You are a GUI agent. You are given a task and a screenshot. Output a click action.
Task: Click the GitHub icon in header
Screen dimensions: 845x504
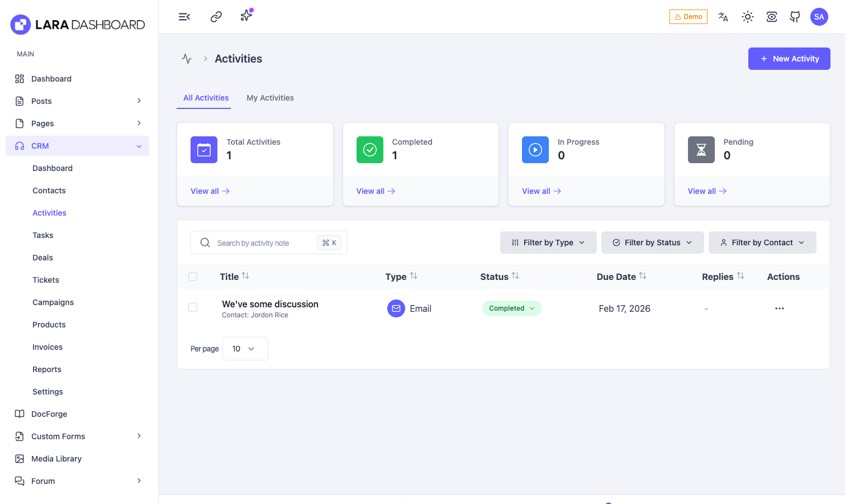[x=795, y=17]
